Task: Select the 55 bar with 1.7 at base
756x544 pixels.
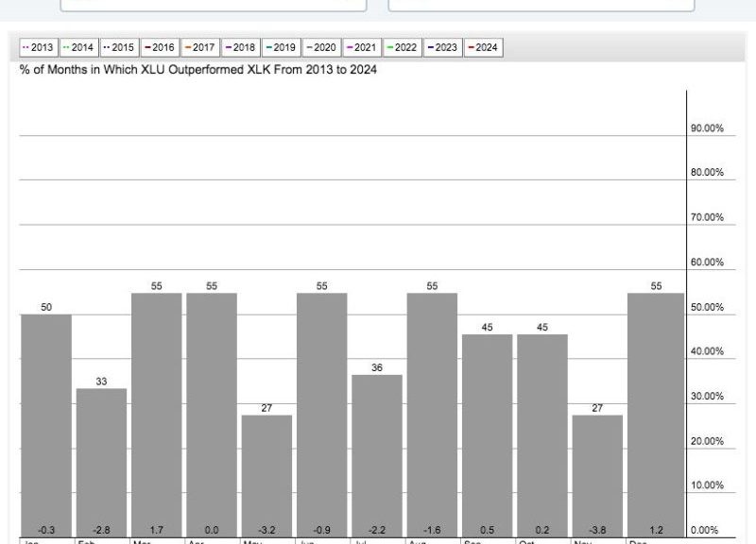Action: (x=157, y=416)
